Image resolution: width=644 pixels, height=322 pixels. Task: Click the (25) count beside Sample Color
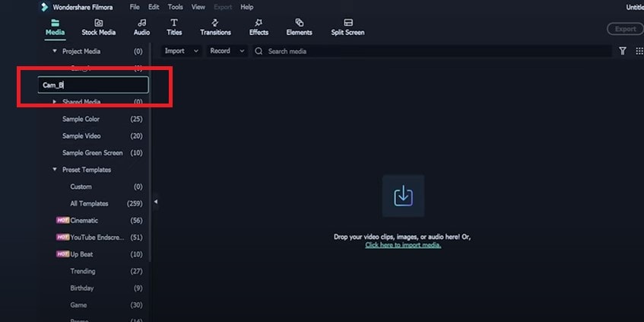coord(136,119)
